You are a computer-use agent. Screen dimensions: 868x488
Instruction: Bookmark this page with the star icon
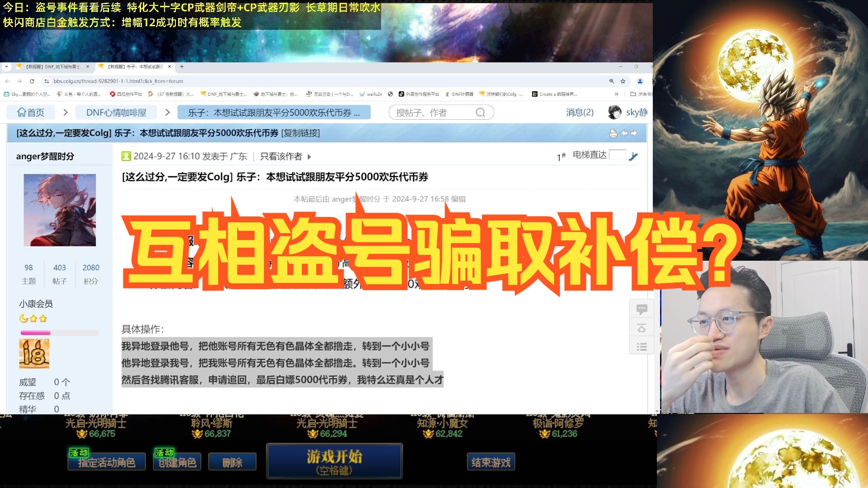point(623,81)
